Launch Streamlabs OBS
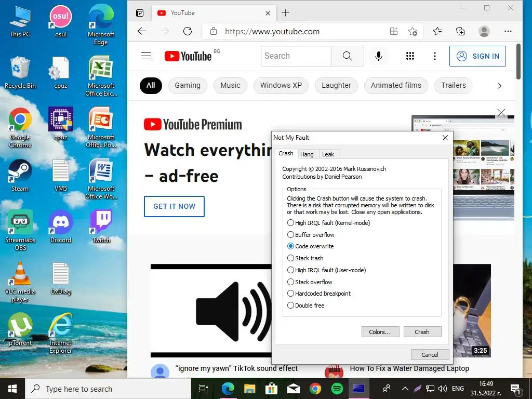The image size is (532, 399). click(20, 231)
